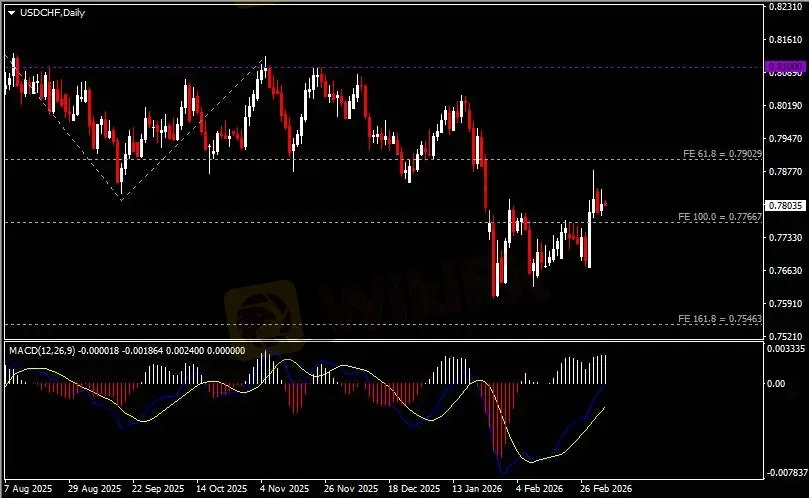Open the USDCHF chart dropdown arrow
Screen dimensions: 809x498
[x=11, y=11]
